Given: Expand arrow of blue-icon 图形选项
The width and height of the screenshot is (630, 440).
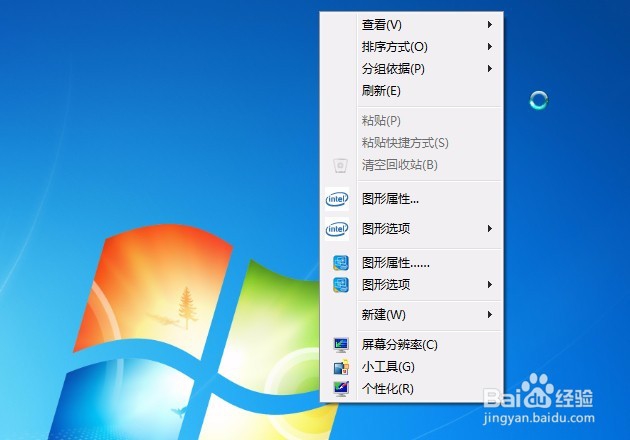Looking at the screenshot, I should pyautogui.click(x=489, y=285).
